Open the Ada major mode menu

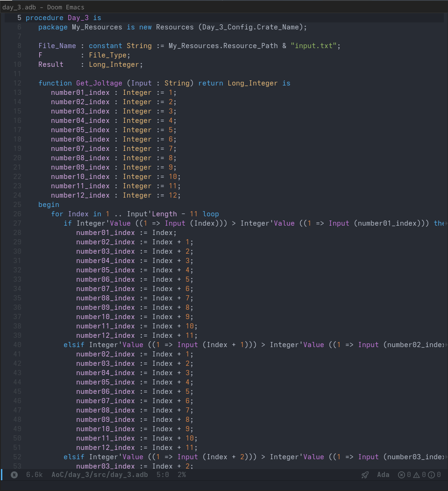click(x=383, y=475)
